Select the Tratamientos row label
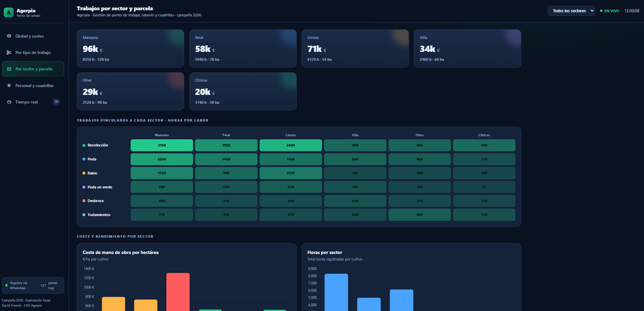Image resolution: width=644 pixels, height=311 pixels. click(99, 215)
